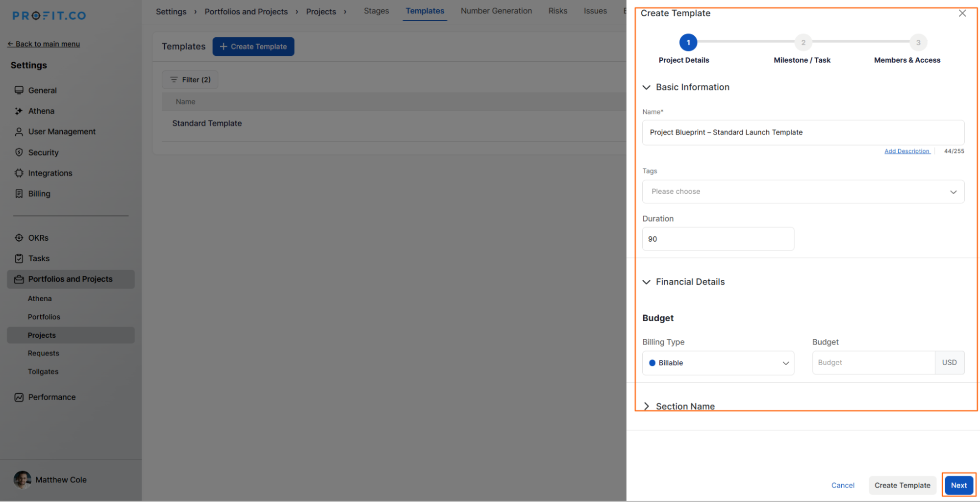Click the Add Description link

[906, 151]
